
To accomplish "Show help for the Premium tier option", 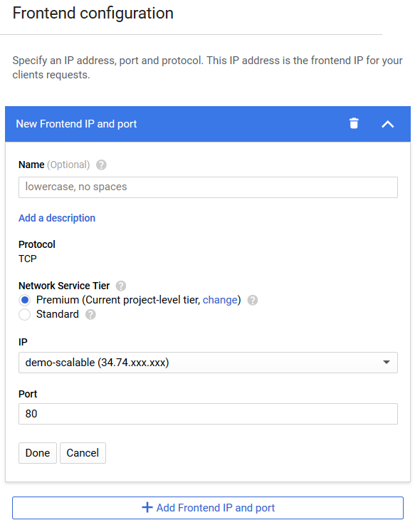I will pos(253,300).
